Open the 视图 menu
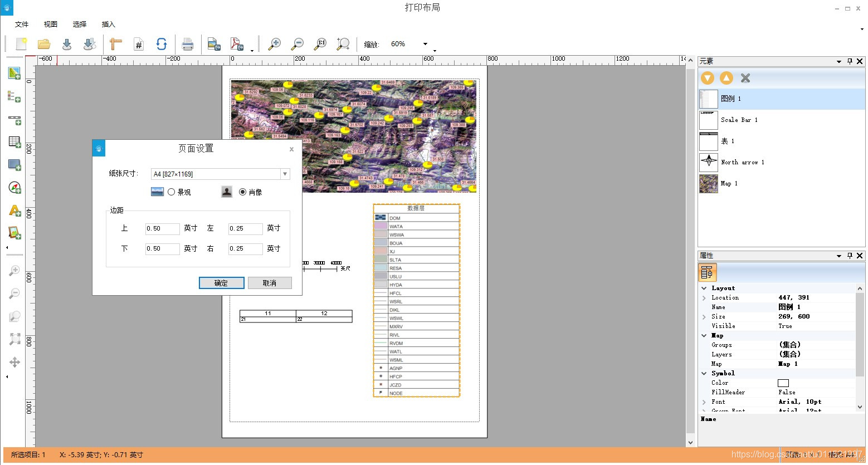The height and width of the screenshot is (465, 868). 51,25
